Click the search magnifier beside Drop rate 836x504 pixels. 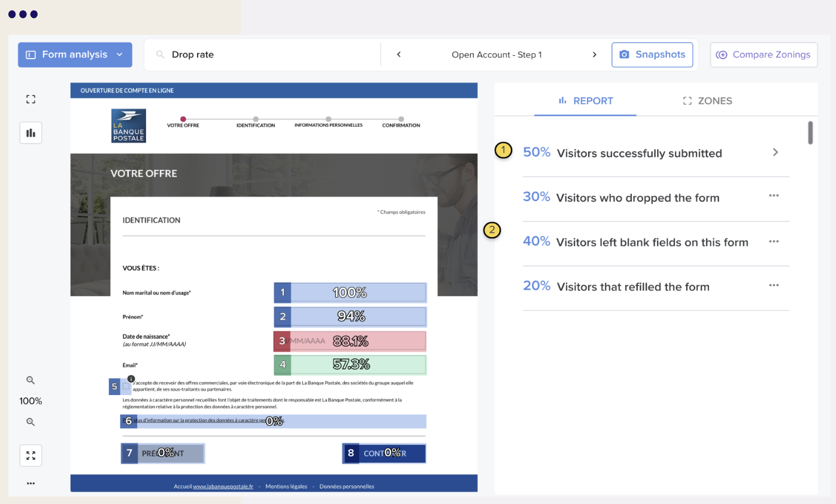(159, 54)
